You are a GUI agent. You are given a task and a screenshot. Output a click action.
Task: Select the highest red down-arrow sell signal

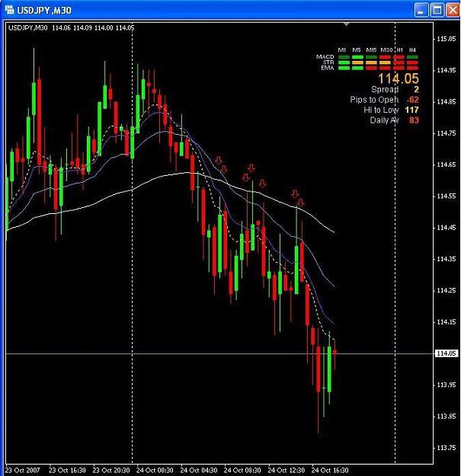click(x=219, y=160)
